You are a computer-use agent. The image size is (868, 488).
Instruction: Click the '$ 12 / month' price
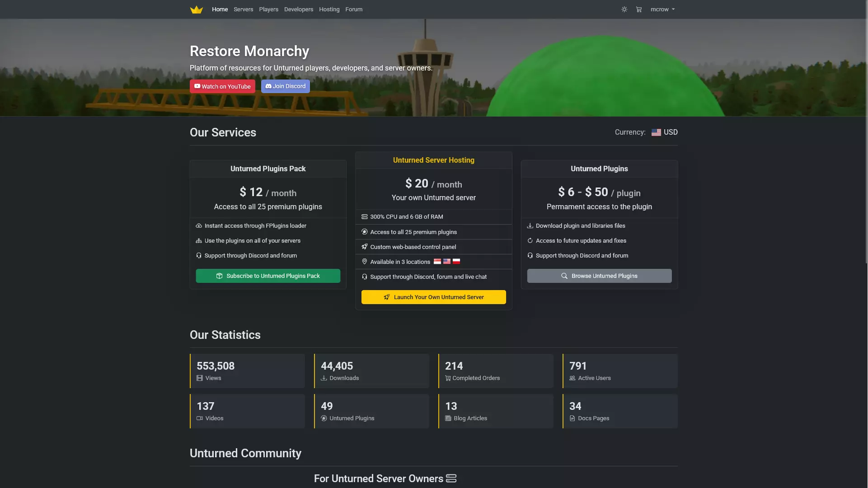(x=268, y=192)
